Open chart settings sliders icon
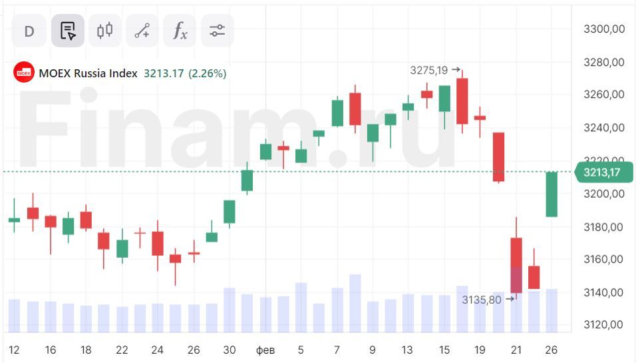Screen dimensions: 644x363 pos(217,31)
